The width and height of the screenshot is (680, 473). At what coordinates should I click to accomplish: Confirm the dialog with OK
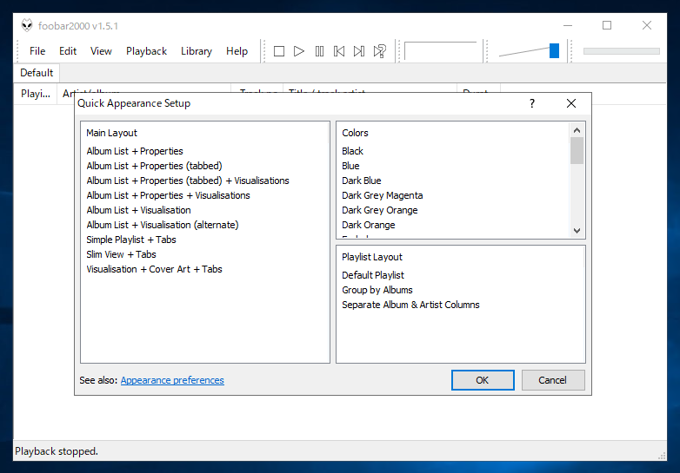tap(483, 380)
